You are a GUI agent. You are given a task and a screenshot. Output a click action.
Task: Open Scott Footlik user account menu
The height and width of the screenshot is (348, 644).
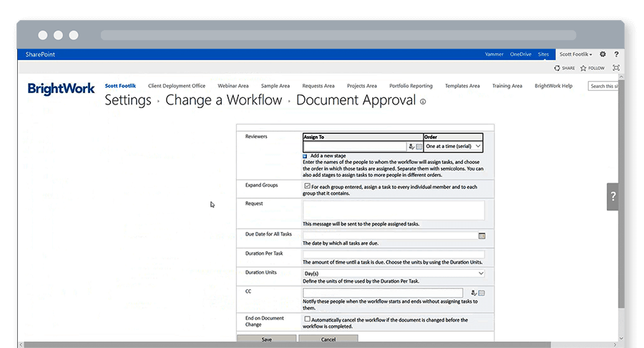coord(575,54)
